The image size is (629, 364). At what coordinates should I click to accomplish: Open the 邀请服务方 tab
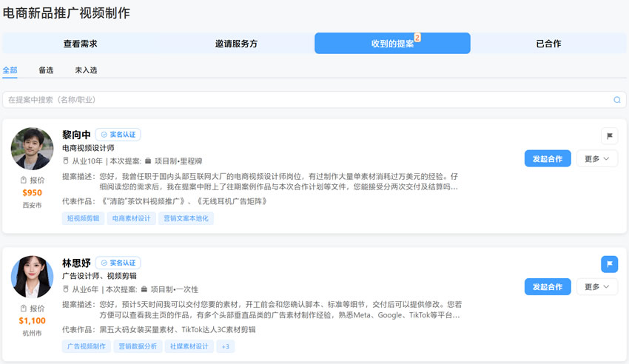point(236,44)
